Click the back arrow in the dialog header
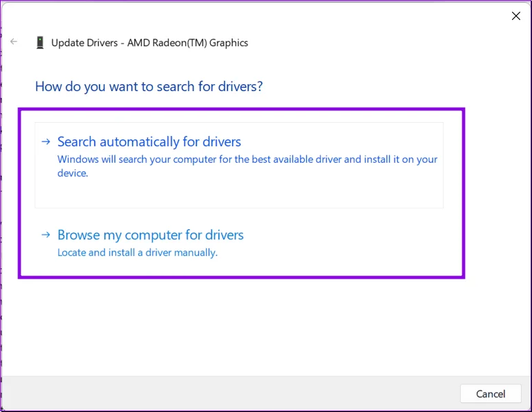The height and width of the screenshot is (412, 532). click(x=14, y=41)
